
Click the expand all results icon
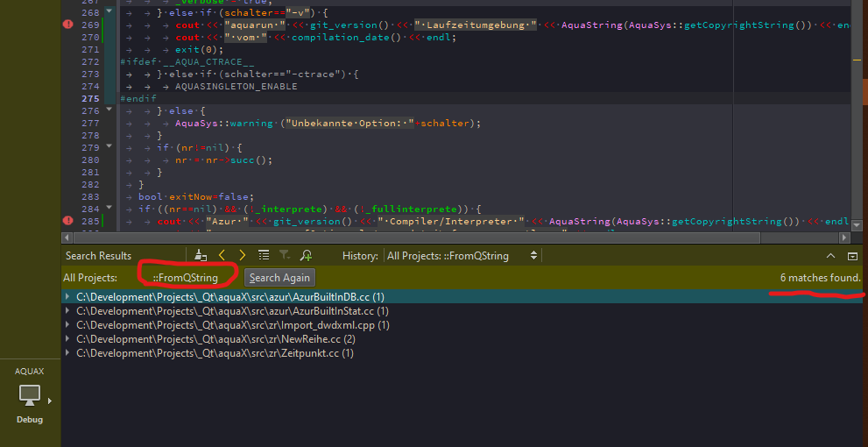coord(264,255)
